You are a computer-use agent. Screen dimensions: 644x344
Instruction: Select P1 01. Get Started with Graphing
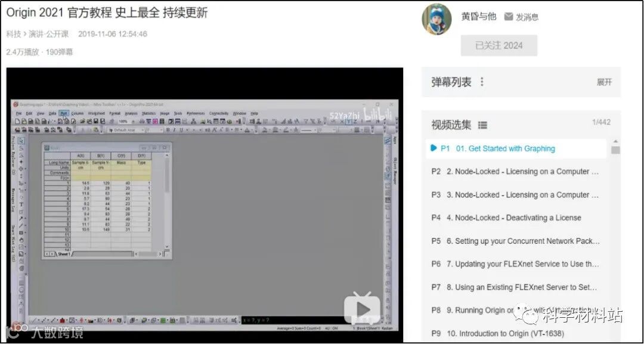coord(515,148)
